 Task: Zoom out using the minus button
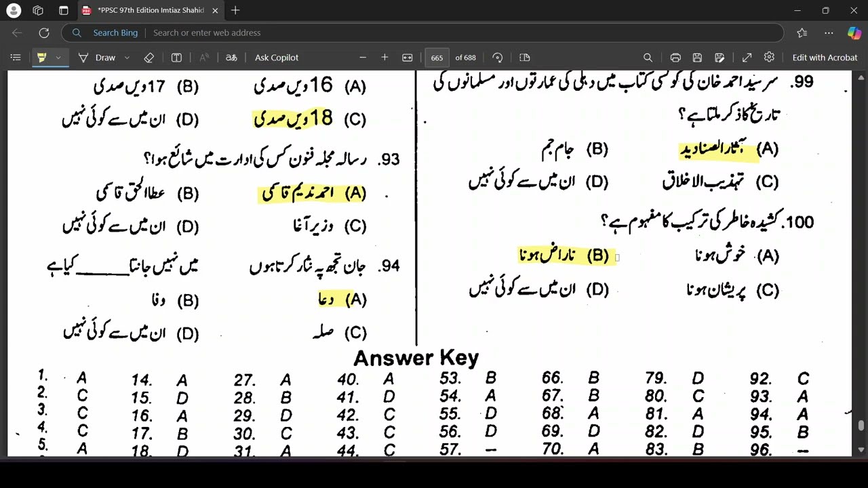(363, 58)
